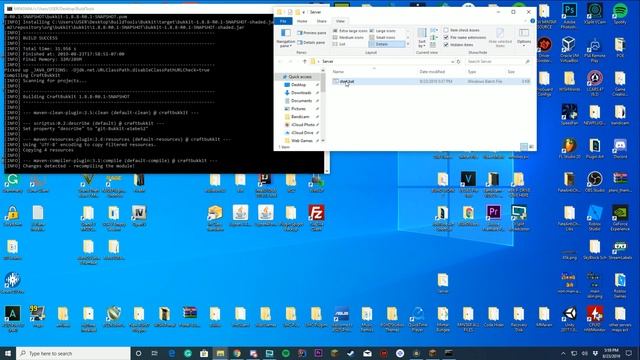Open the FileZilla Client desktop shortcut
This screenshot has width=640, height=360.
(x=316, y=216)
